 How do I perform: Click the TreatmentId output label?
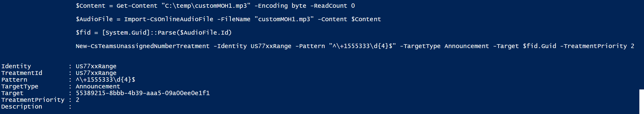[x=22, y=73]
